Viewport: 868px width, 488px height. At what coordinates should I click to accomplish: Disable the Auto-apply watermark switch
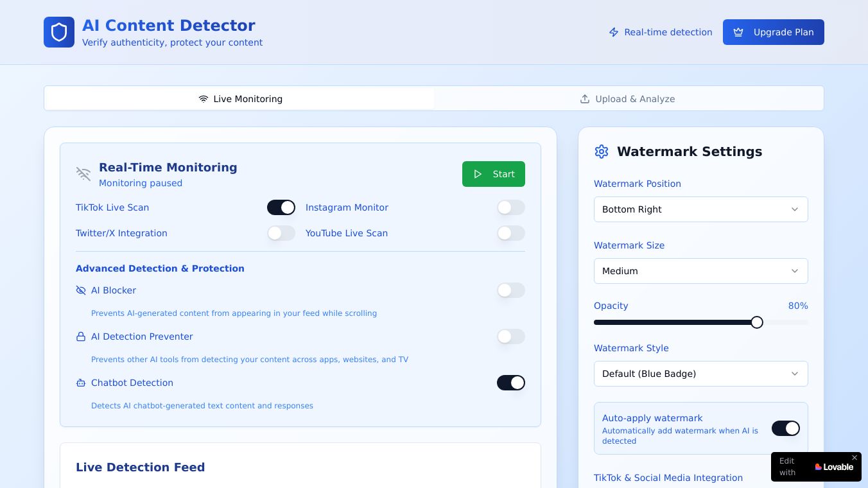click(x=786, y=428)
